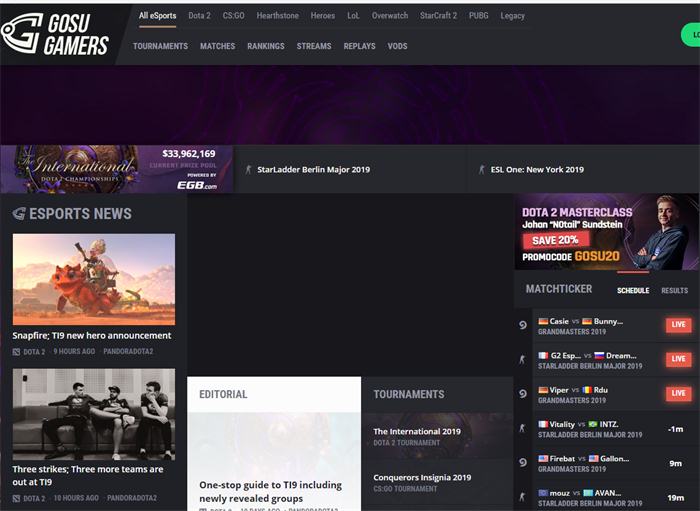Click the CS:GO icon for mouz vs AVAN match
Screen dimensions: 700x511
click(522, 496)
